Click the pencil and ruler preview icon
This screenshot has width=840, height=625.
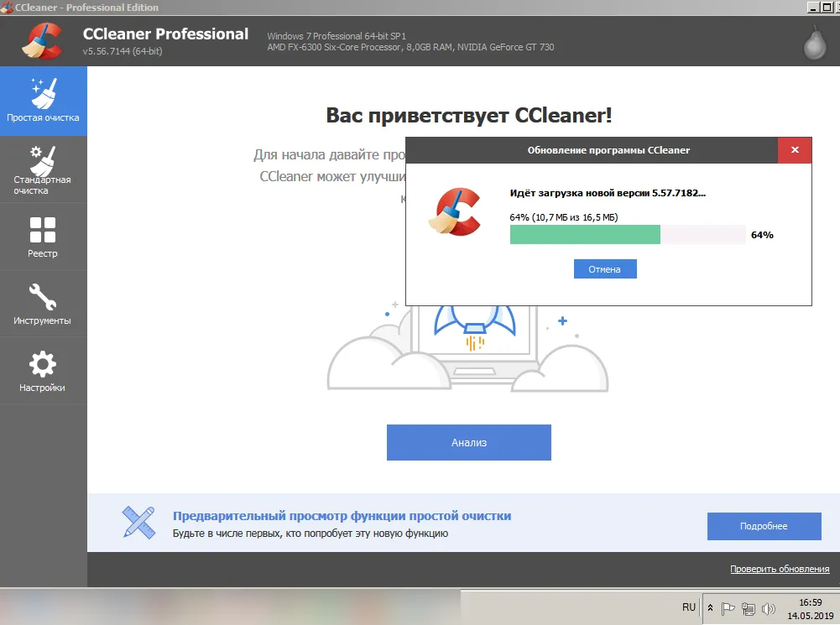(x=138, y=522)
